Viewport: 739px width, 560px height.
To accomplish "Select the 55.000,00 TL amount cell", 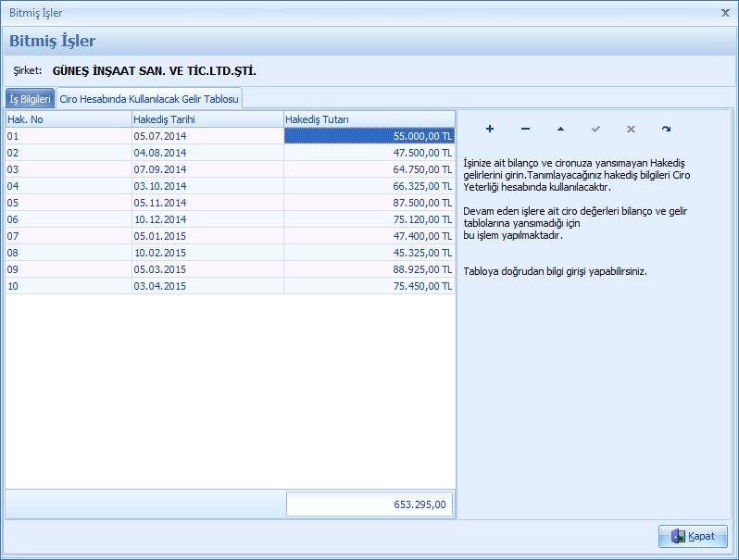I will [x=369, y=136].
